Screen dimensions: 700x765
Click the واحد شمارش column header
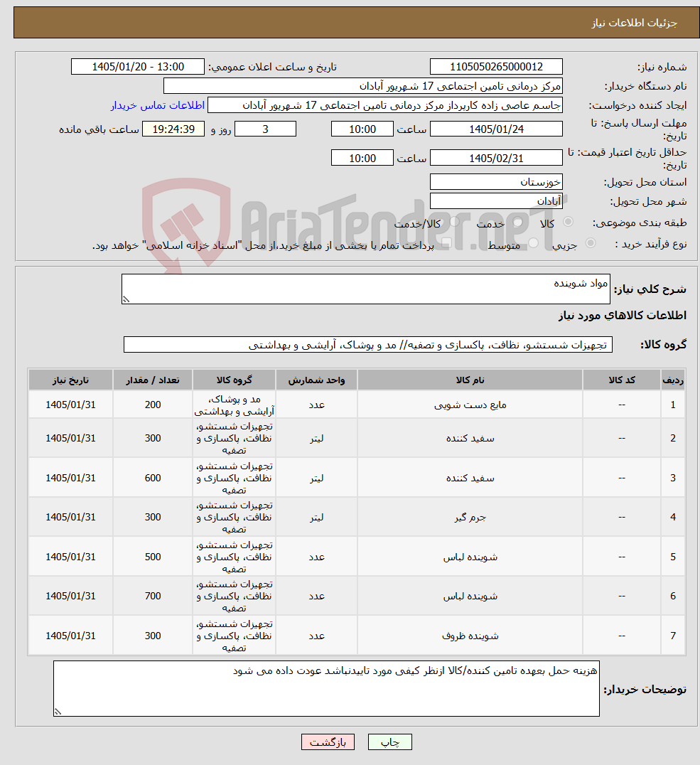coord(316,380)
